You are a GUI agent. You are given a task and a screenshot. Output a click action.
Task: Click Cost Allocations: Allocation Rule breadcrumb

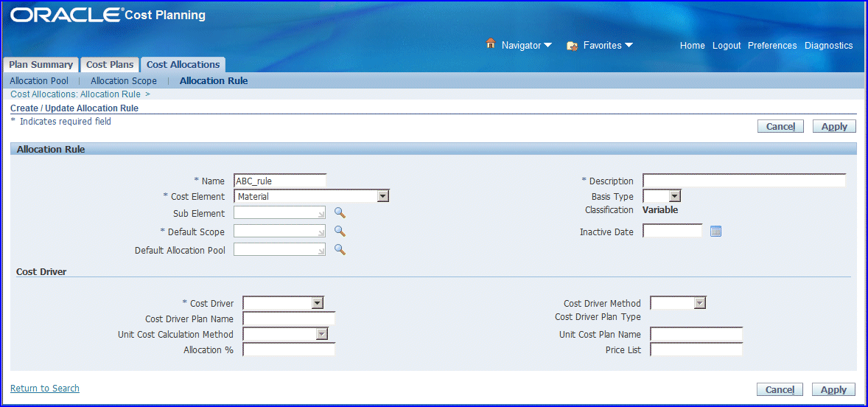76,94
